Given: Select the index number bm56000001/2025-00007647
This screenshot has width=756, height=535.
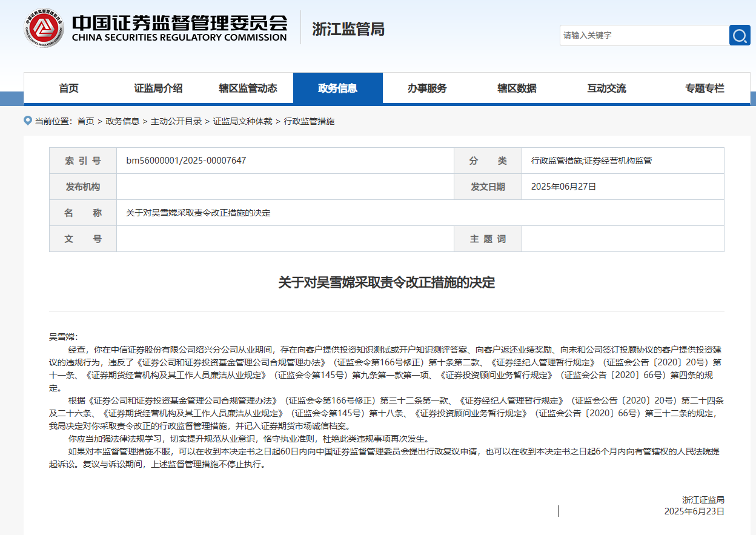Looking at the screenshot, I should 186,161.
